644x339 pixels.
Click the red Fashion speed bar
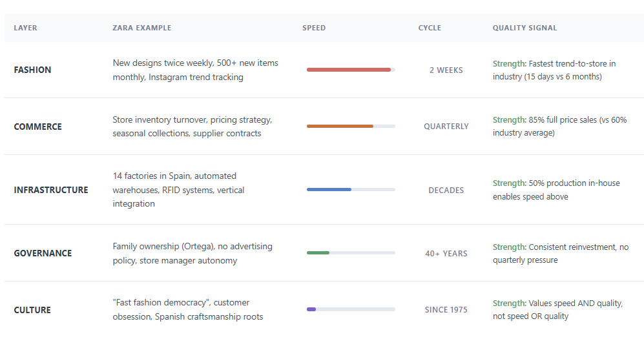point(349,70)
